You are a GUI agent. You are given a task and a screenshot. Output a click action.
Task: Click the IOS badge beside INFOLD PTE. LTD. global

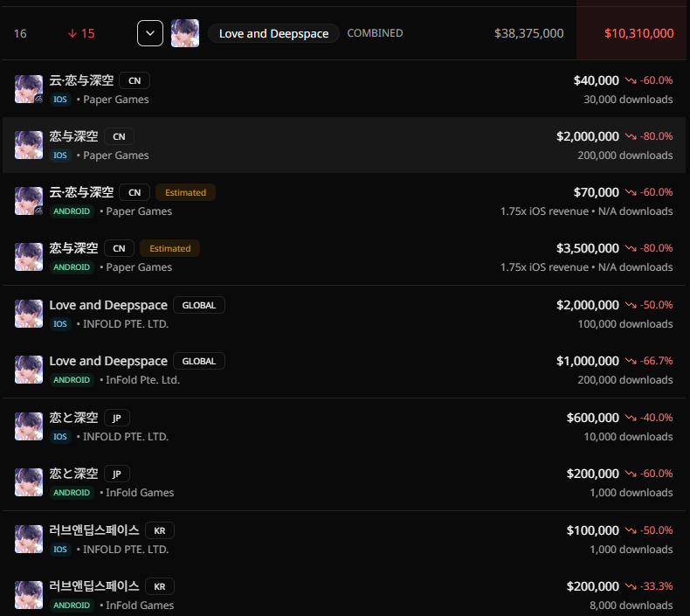click(60, 324)
